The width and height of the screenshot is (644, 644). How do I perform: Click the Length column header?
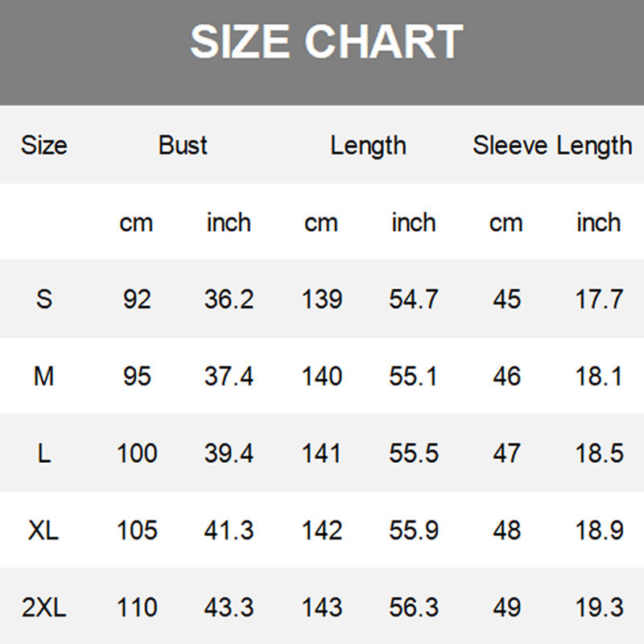(368, 146)
